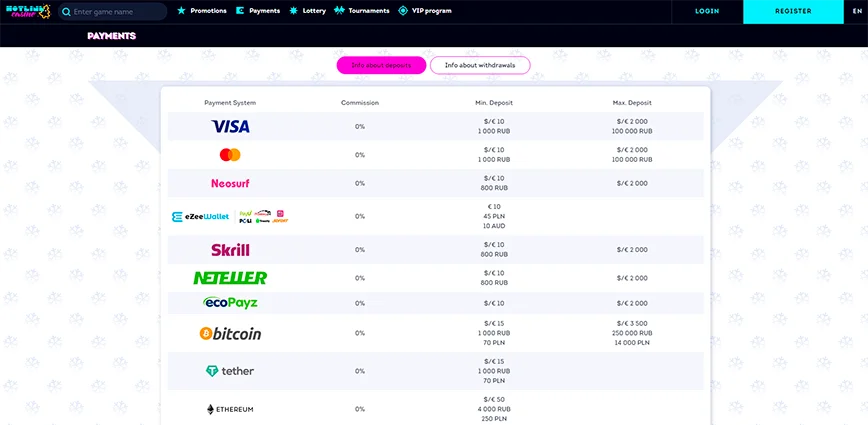Image resolution: width=868 pixels, height=425 pixels.
Task: Click the LOGIN button
Action: pos(707,11)
